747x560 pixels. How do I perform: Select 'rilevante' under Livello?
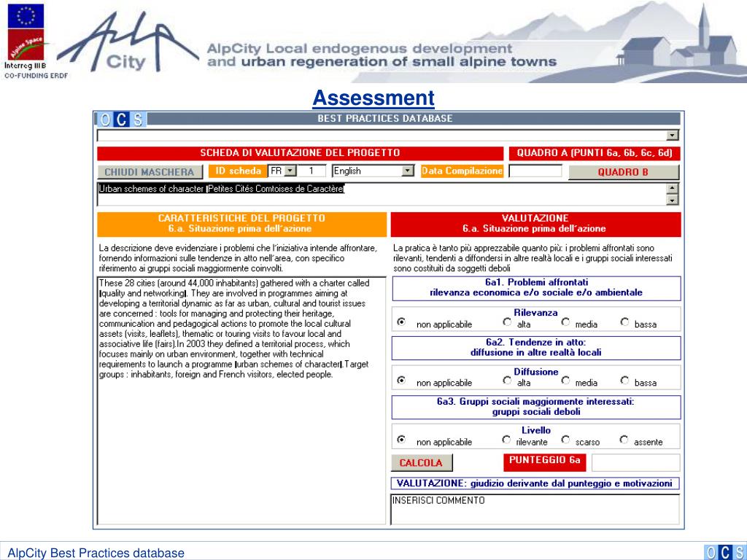[506, 439]
